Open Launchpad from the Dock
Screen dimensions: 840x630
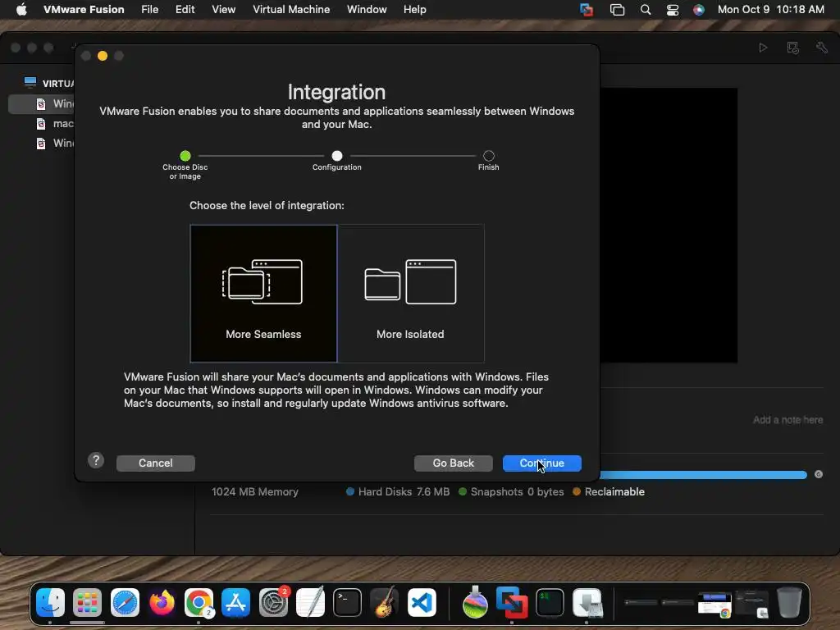(x=87, y=603)
